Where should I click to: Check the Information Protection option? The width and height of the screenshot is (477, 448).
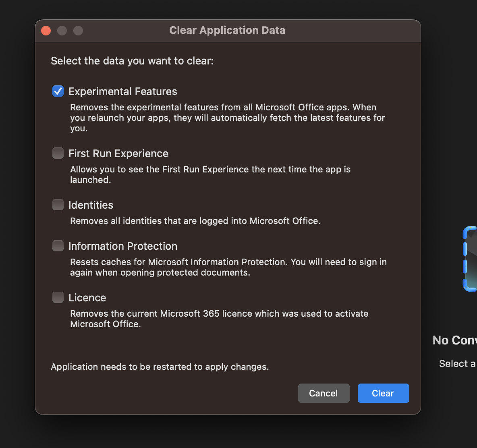[x=58, y=246]
